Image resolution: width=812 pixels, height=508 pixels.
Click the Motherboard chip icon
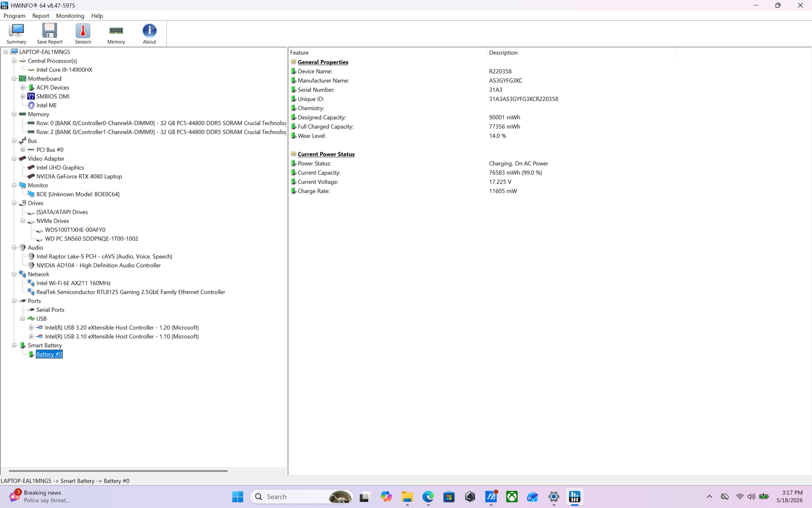point(22,79)
